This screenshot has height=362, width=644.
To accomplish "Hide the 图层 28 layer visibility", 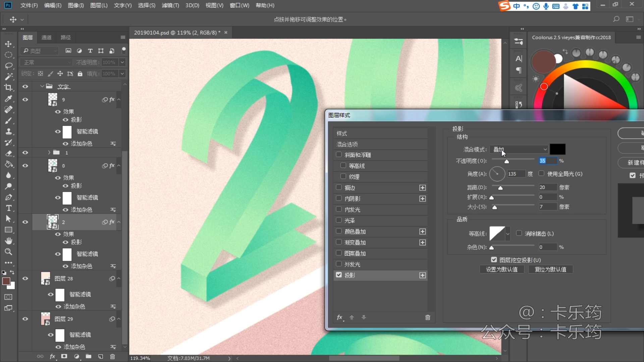I will coord(25,279).
